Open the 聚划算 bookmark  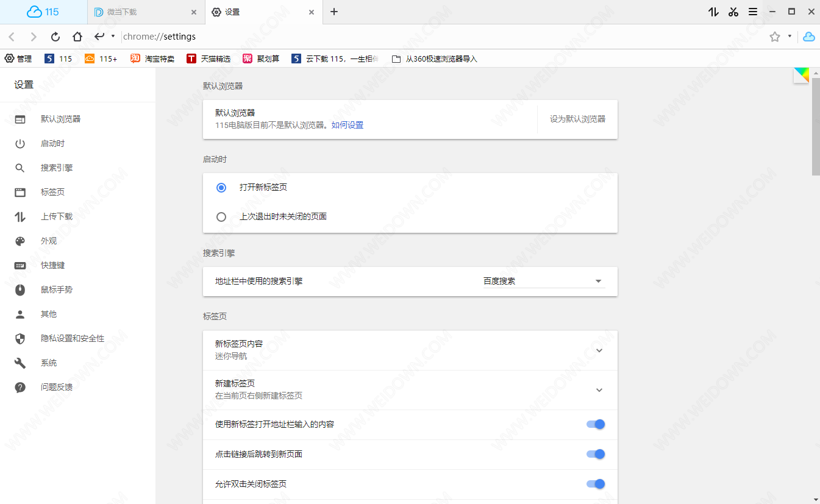(261, 59)
